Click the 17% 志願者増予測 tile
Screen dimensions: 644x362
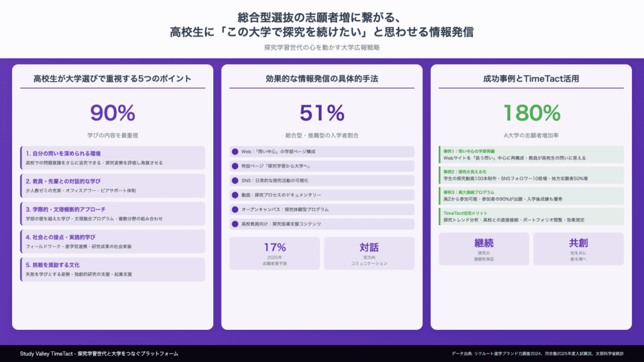point(274,252)
